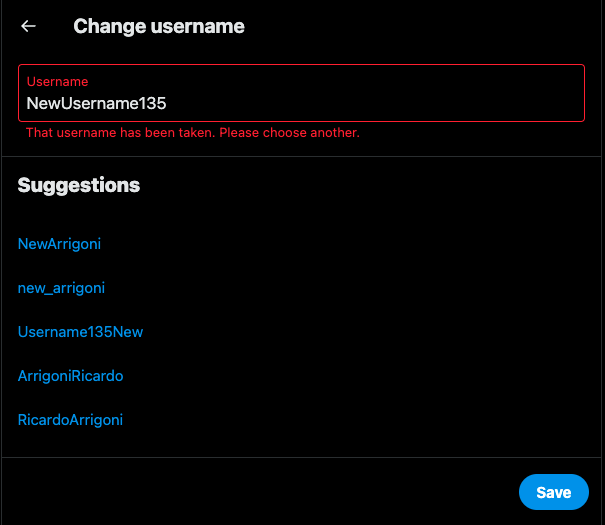Use the first suggested username
The width and height of the screenshot is (605, 525).
tap(59, 243)
